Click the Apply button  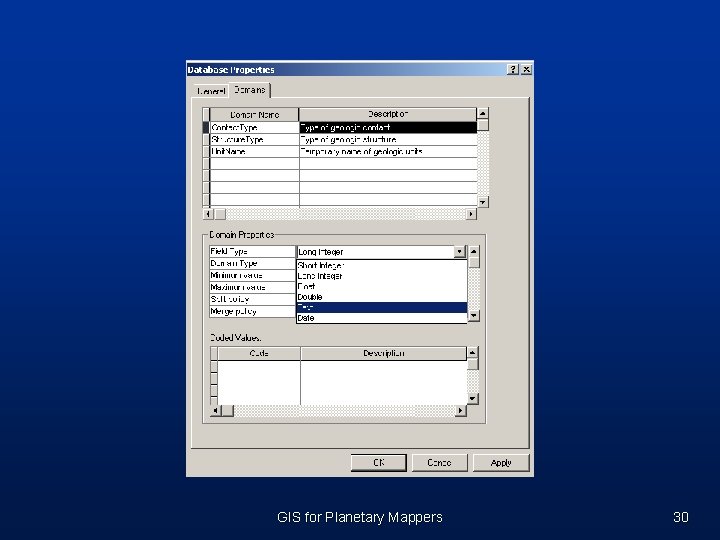coord(501,462)
